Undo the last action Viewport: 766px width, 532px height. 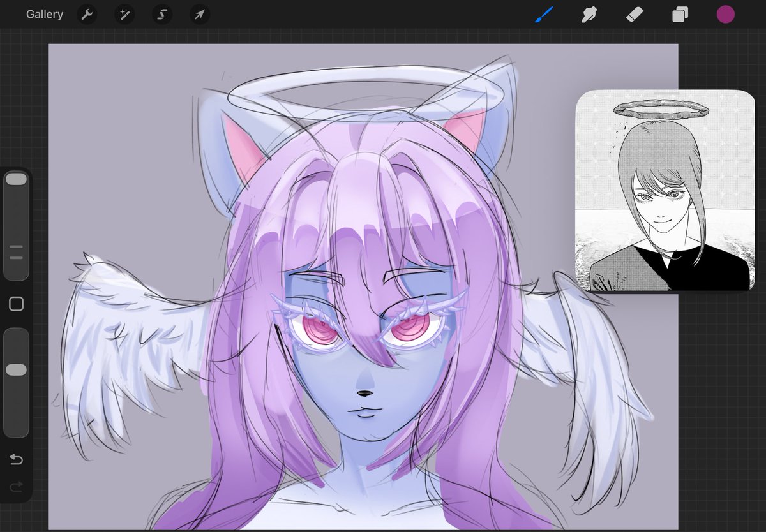pos(17,460)
